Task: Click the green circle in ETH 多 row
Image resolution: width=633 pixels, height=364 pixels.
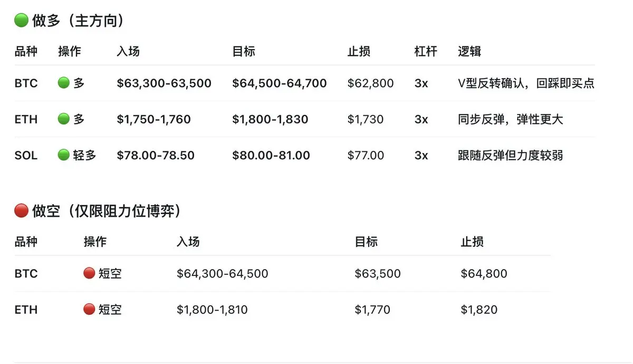Action: 64,119
